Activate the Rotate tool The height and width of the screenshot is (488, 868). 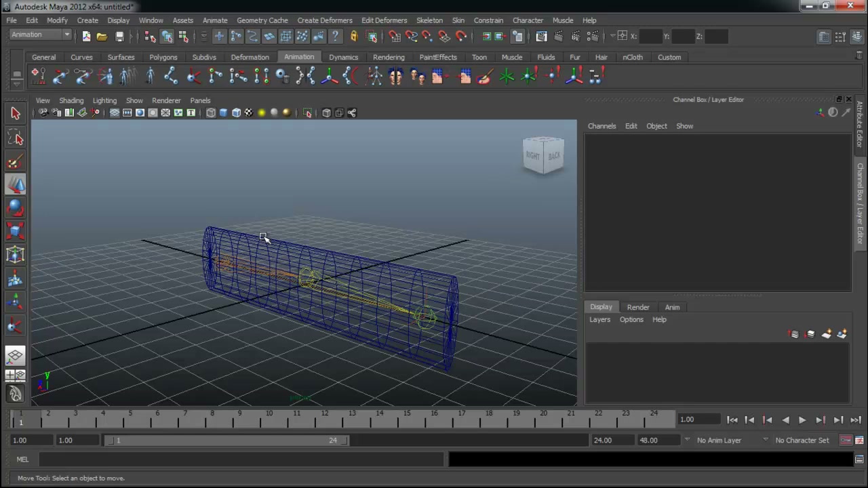click(x=16, y=208)
